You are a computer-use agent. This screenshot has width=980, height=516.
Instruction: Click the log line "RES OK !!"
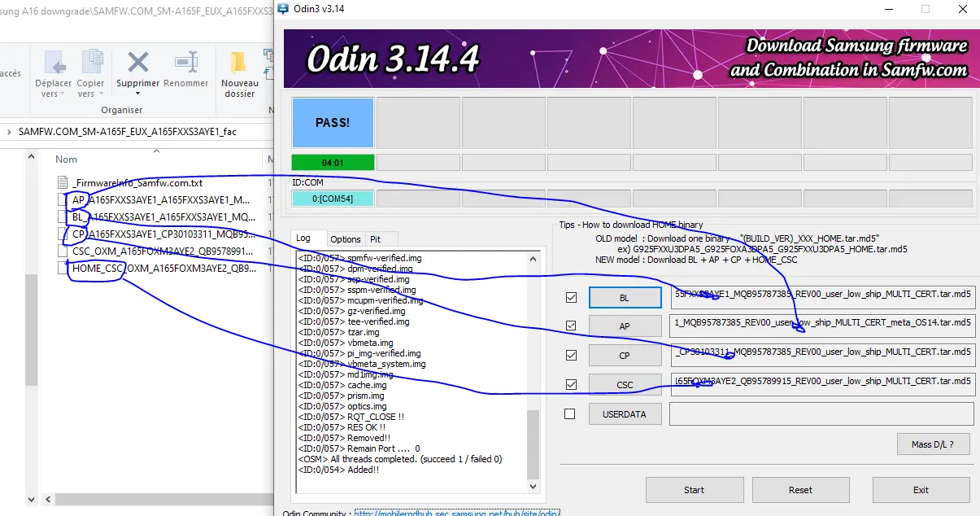342,427
